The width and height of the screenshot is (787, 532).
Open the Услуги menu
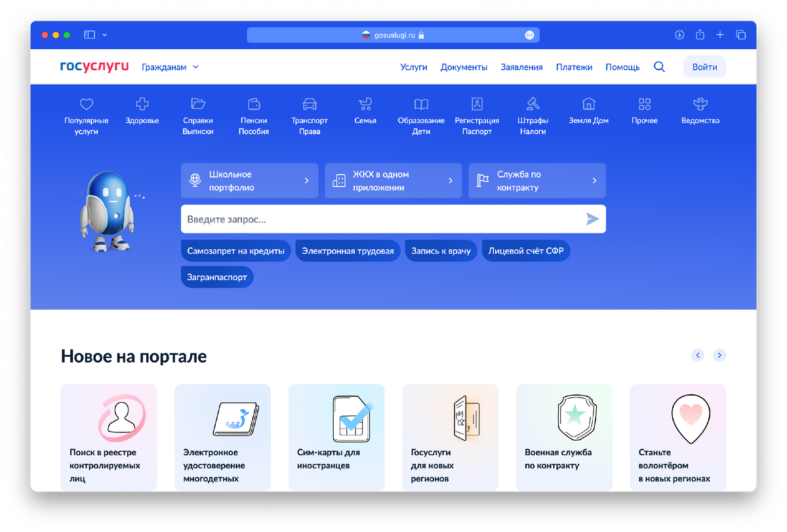coord(414,67)
